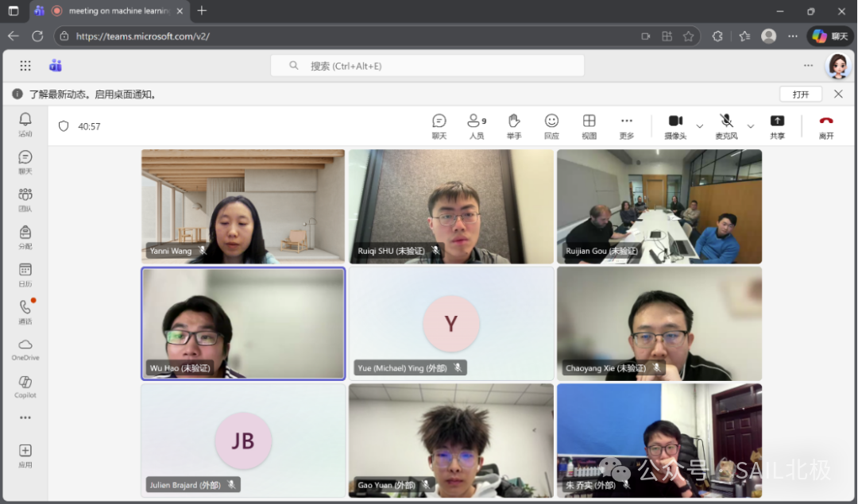
Task: Open Calls (通话) in the sidebar
Action: pyautogui.click(x=25, y=312)
